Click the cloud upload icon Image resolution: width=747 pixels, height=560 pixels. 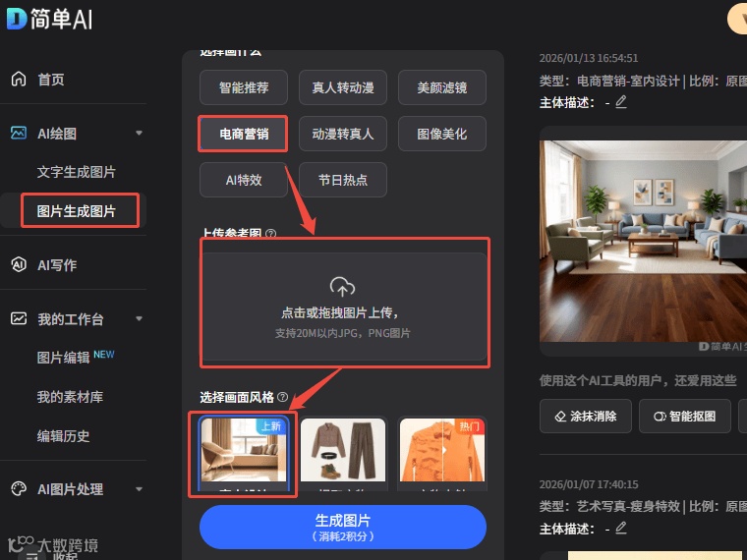342,287
